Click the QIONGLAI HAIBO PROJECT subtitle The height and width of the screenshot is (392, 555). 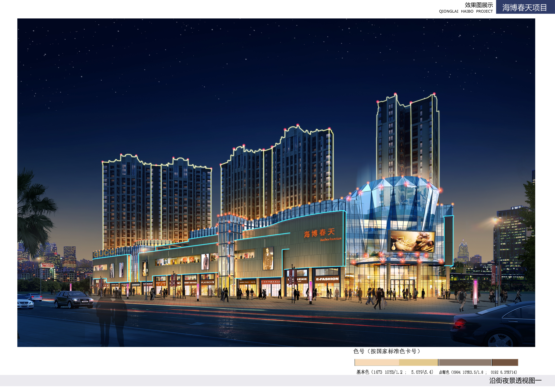click(466, 11)
